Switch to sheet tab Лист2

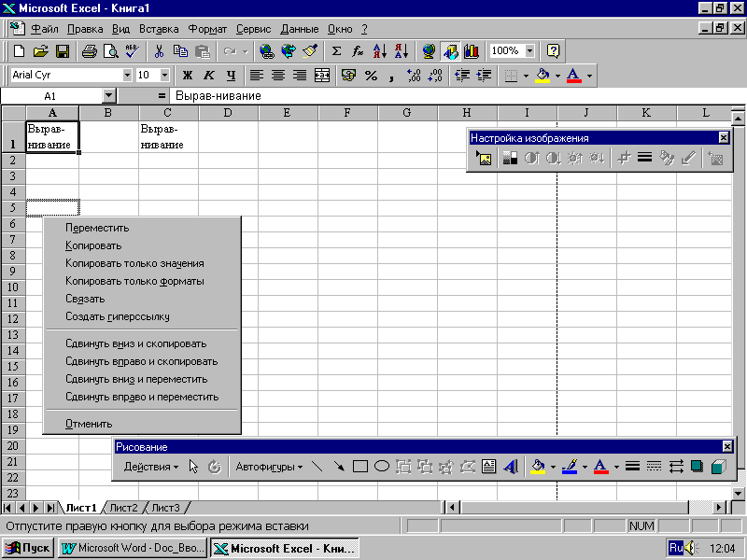coord(123,508)
